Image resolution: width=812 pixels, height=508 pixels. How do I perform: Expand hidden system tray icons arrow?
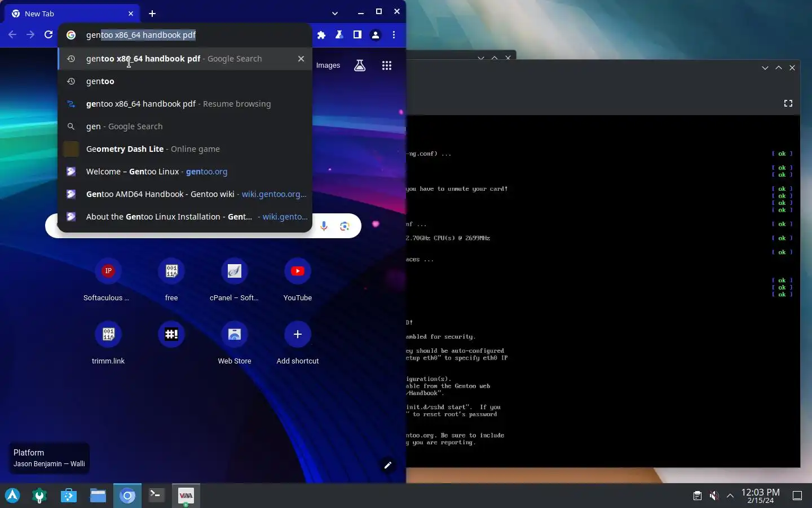(x=730, y=496)
